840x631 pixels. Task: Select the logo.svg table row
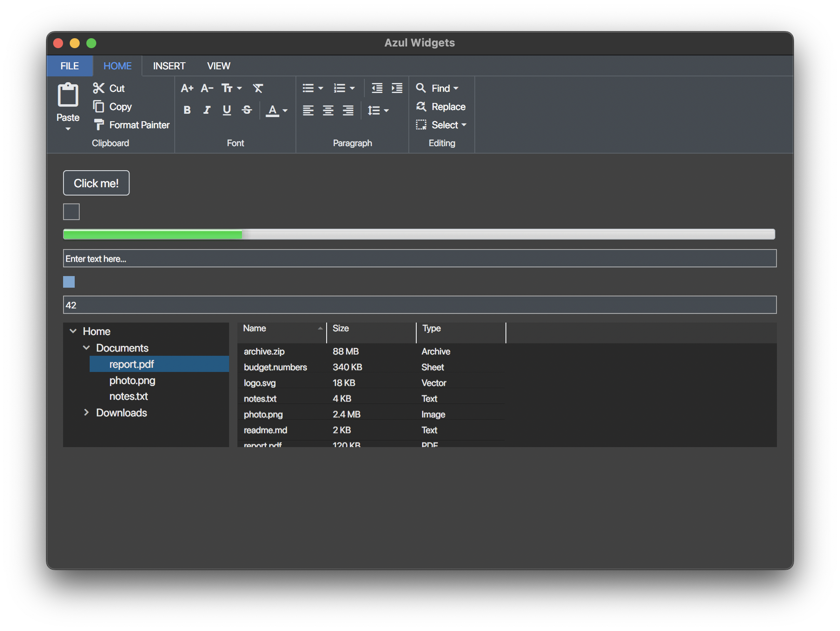tap(371, 383)
